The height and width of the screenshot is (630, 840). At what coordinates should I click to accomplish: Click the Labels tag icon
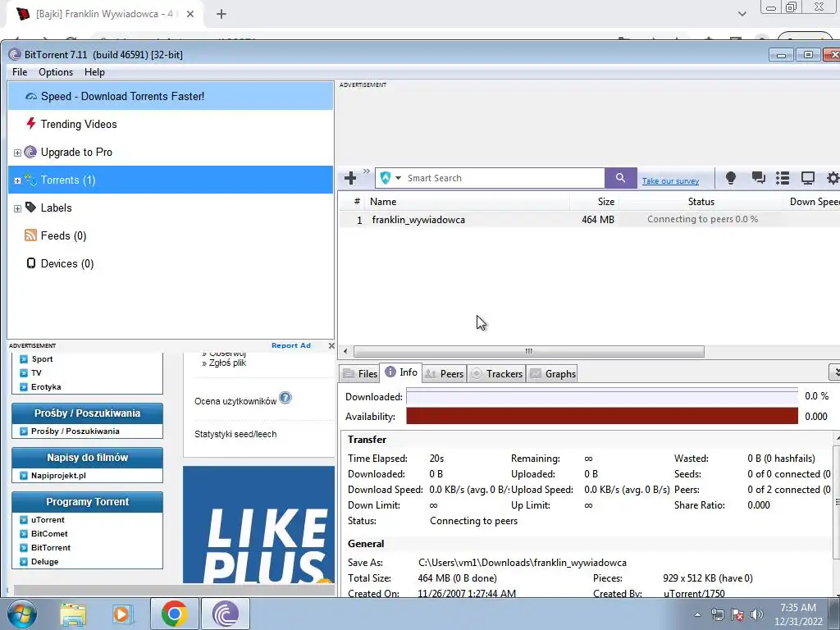click(30, 208)
